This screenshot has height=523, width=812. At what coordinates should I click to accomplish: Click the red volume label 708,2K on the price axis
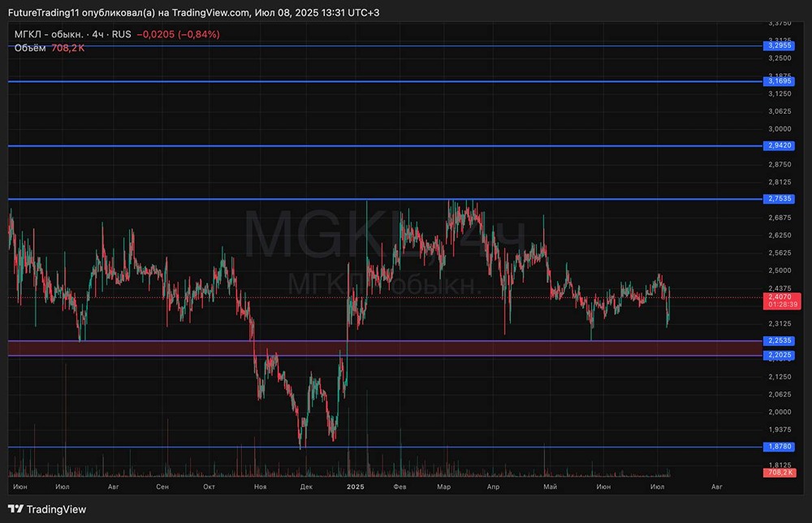(x=780, y=473)
